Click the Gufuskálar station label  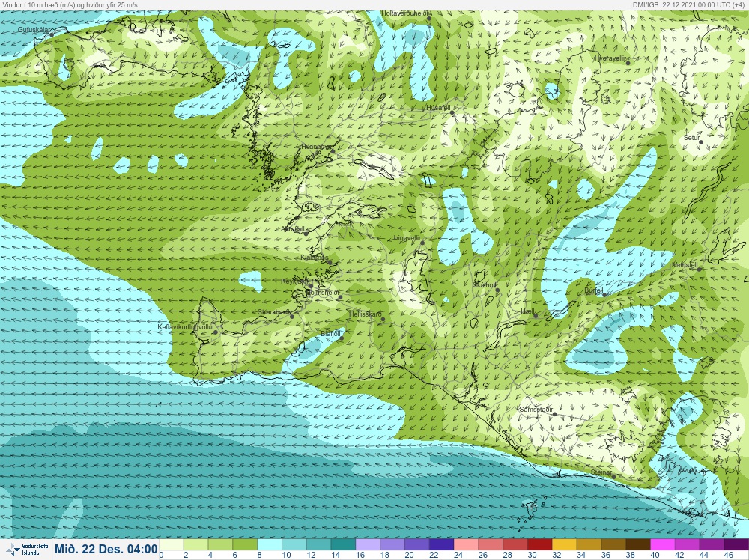[34, 30]
